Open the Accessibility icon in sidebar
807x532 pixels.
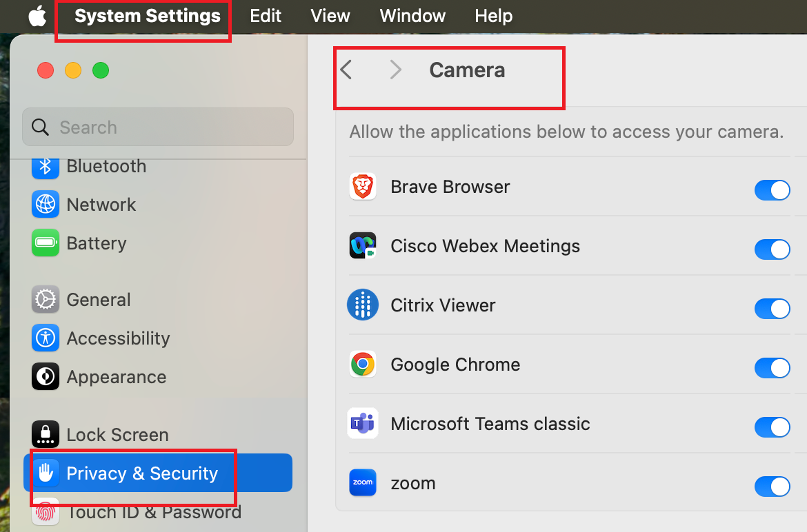tap(46, 338)
